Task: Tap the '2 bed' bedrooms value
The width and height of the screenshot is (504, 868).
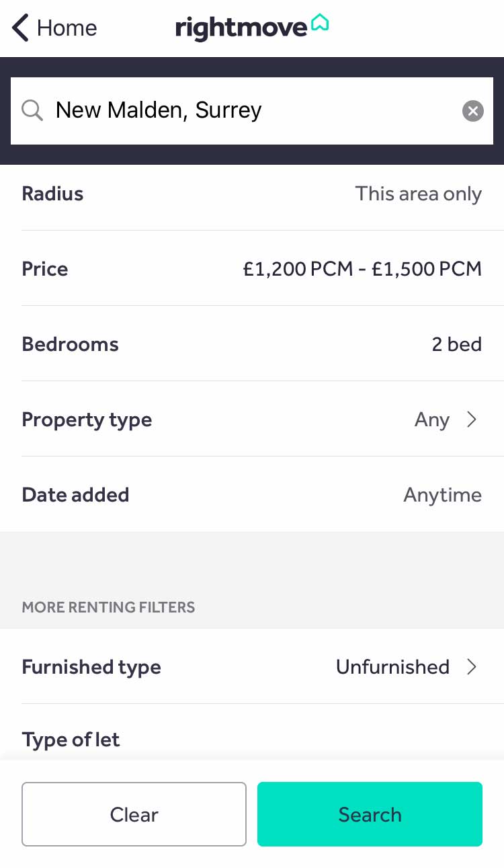Action: pos(457,344)
